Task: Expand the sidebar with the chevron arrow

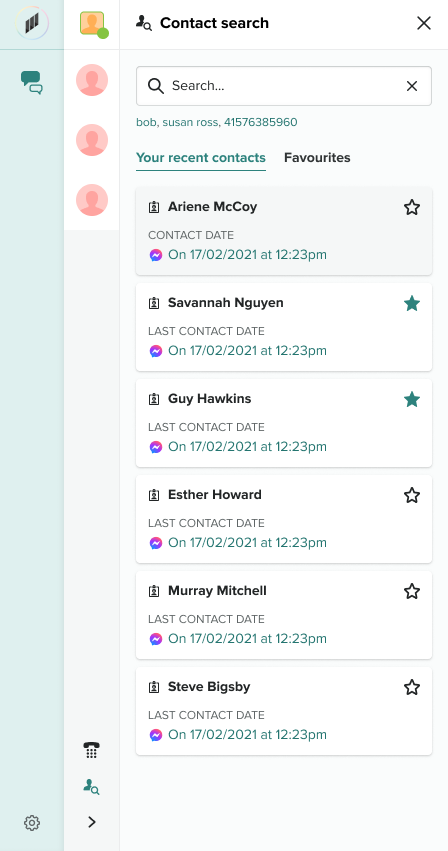Action: click(x=92, y=822)
